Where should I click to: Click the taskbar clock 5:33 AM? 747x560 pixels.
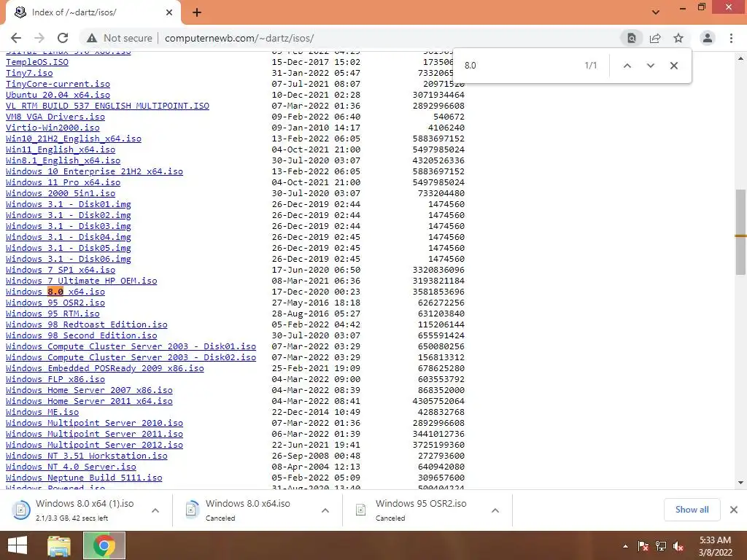[715, 540]
